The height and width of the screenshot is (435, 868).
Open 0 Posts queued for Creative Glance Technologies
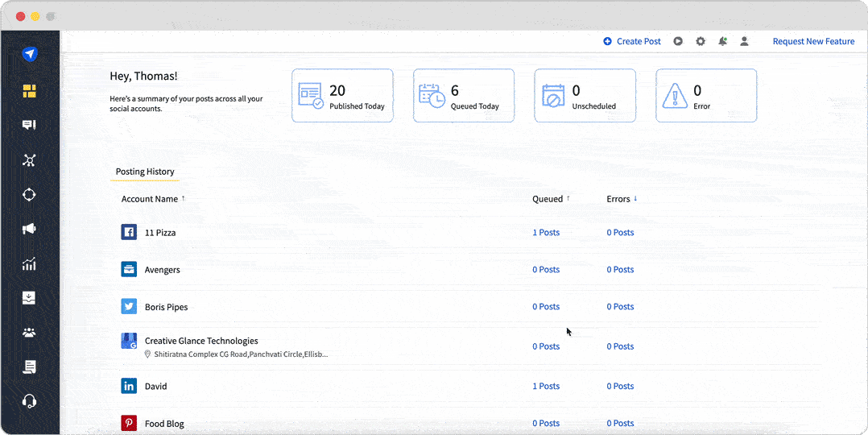(x=546, y=346)
